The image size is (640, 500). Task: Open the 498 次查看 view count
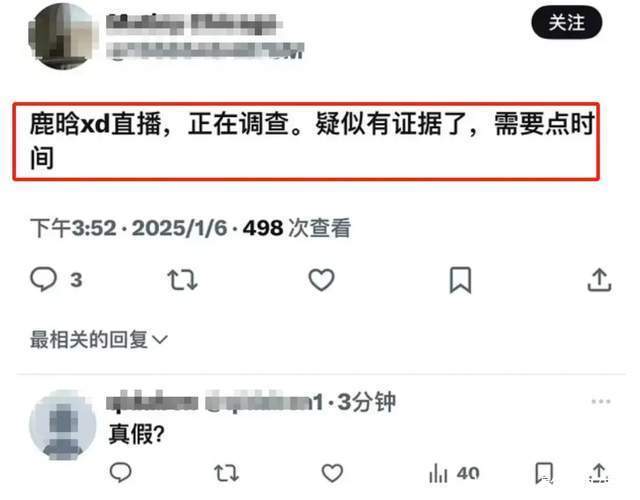click(x=297, y=228)
